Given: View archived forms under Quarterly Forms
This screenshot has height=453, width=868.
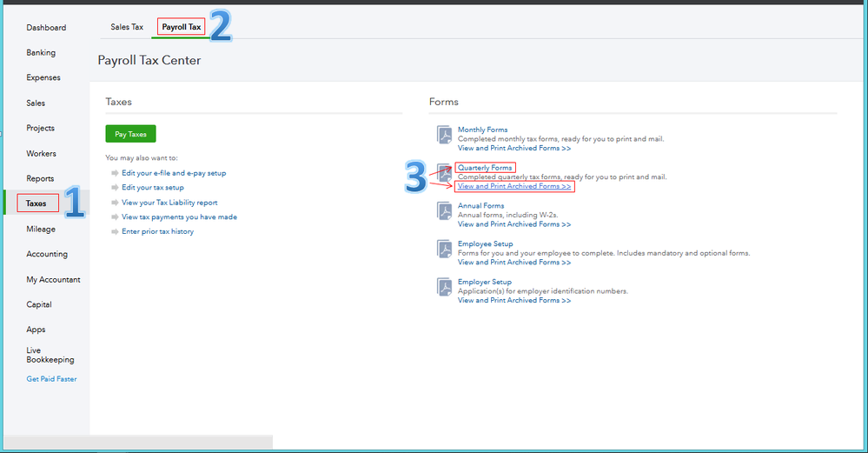Looking at the screenshot, I should (514, 186).
